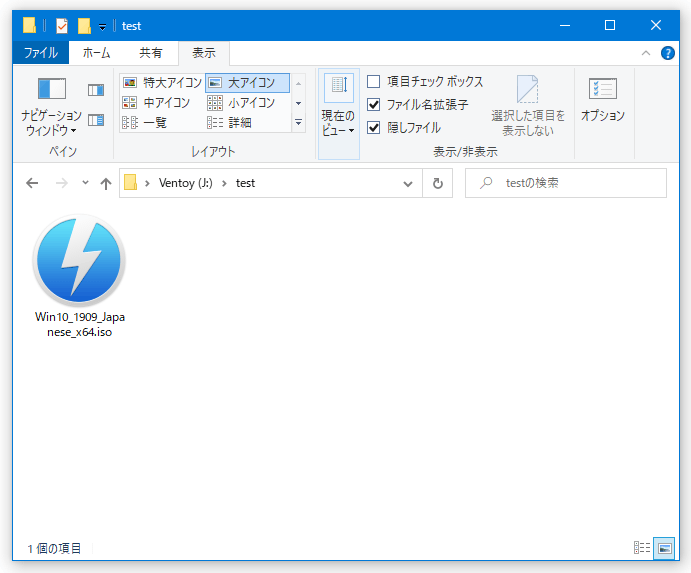691x573 pixels.
Task: Click the search magnifier icon
Action: click(x=486, y=182)
